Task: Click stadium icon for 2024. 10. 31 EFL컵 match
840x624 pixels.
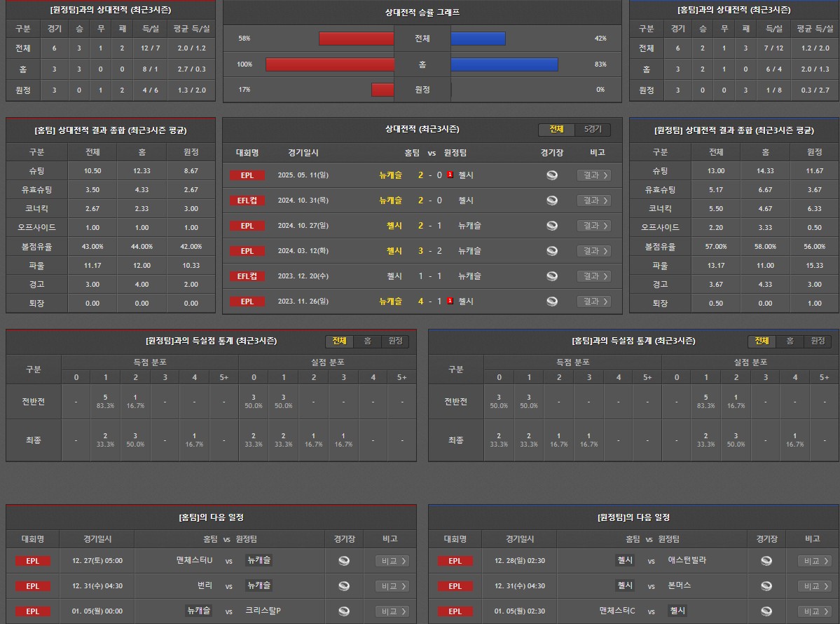Action: (552, 201)
